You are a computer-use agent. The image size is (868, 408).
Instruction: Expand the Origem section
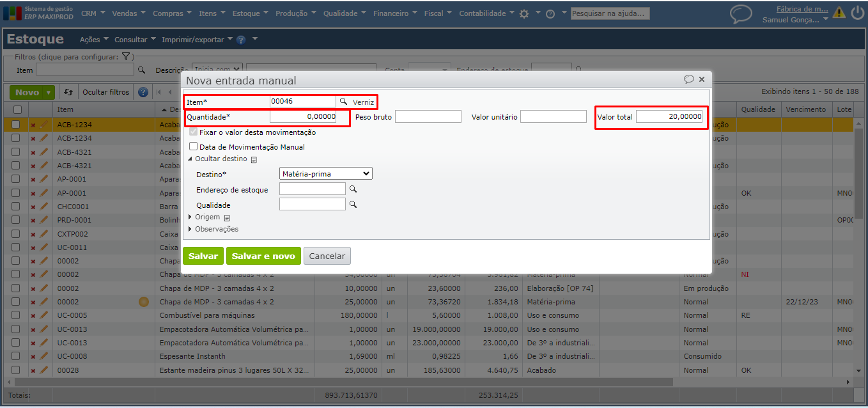(x=204, y=217)
